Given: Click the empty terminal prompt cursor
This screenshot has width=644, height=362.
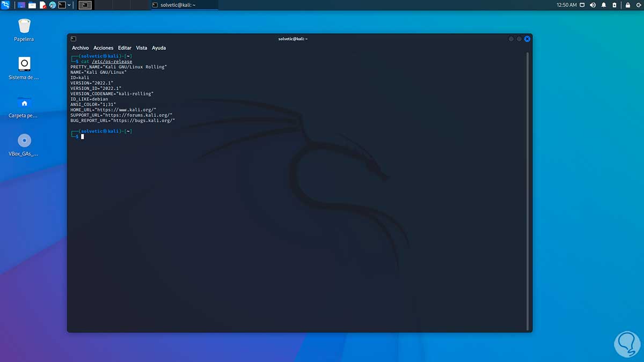Looking at the screenshot, I should coord(82,137).
